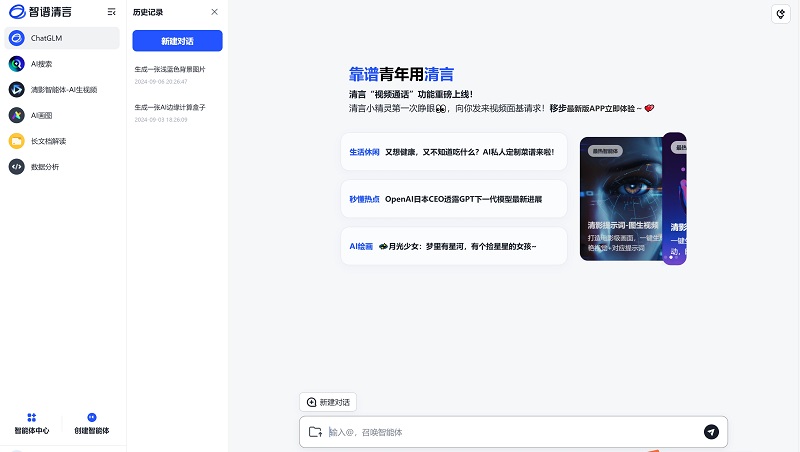This screenshot has width=800, height=452.
Task: Click the 移步最新版APP立即体验 text
Action: tap(592, 108)
